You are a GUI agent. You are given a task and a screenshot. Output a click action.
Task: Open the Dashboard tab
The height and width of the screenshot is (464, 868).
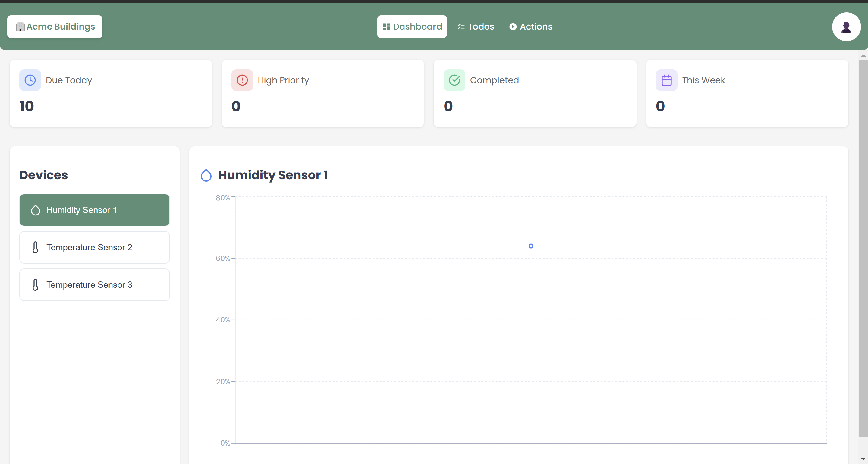pyautogui.click(x=412, y=27)
